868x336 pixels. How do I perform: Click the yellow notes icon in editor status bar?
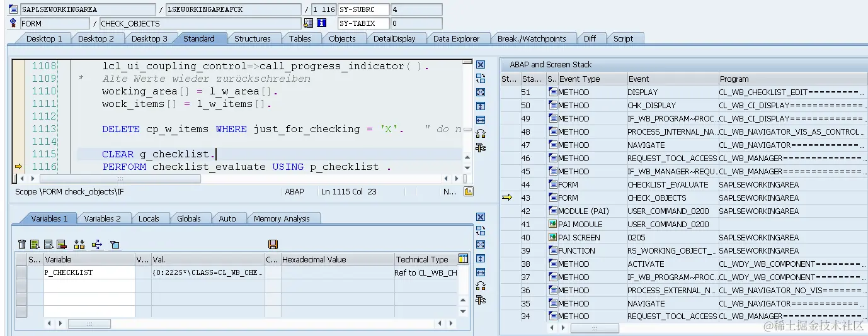tap(467, 191)
